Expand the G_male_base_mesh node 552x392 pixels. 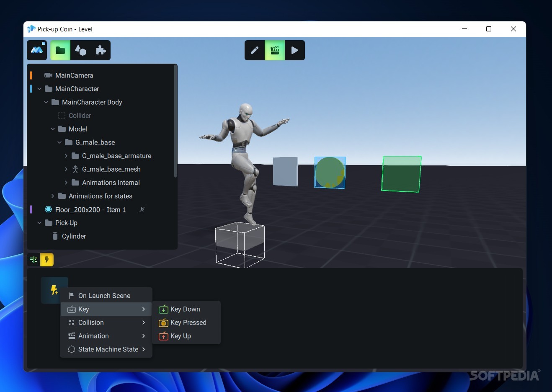tap(66, 169)
